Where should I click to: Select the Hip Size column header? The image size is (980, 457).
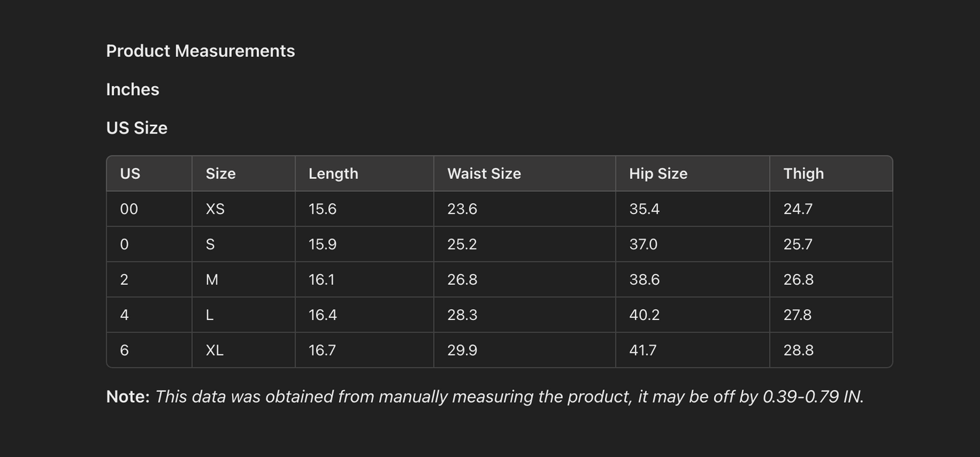[x=658, y=174]
